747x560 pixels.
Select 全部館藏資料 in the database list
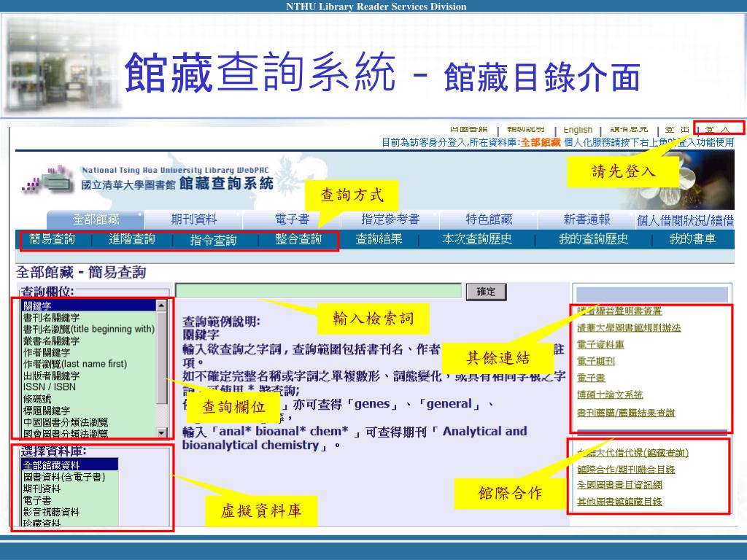(x=70, y=465)
